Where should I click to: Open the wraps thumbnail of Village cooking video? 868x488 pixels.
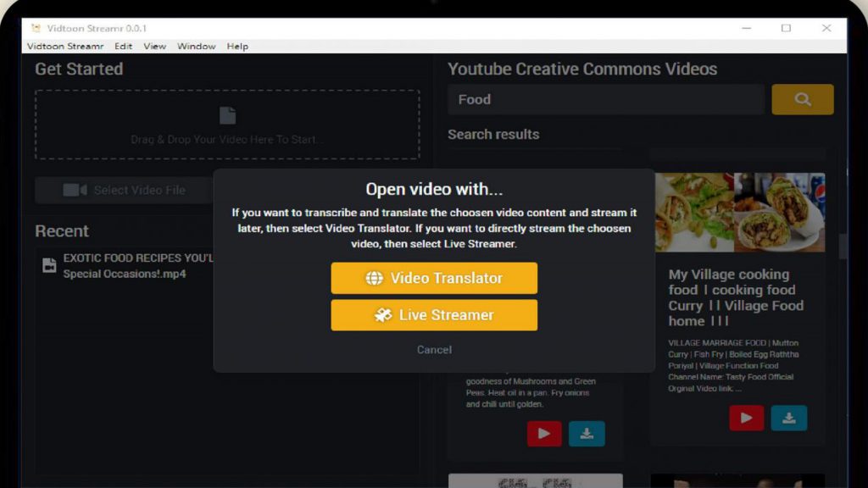740,213
